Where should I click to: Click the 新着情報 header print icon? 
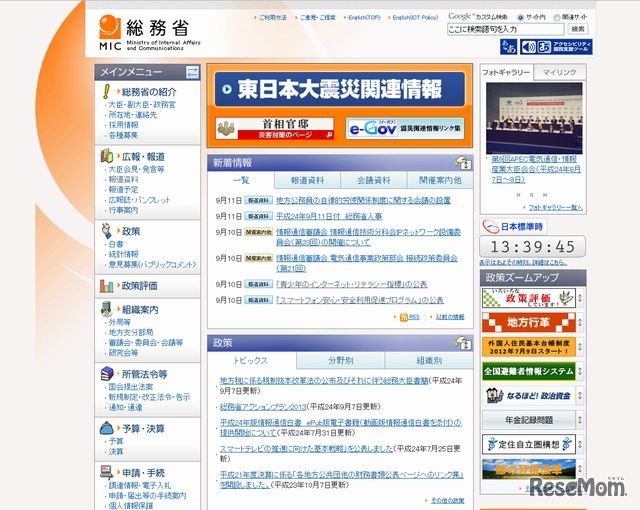[464, 163]
